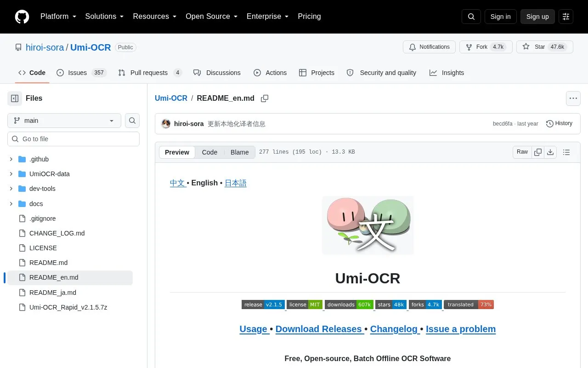Click the Sign in button
Screen dimensions: 588x368
[x=500, y=17]
